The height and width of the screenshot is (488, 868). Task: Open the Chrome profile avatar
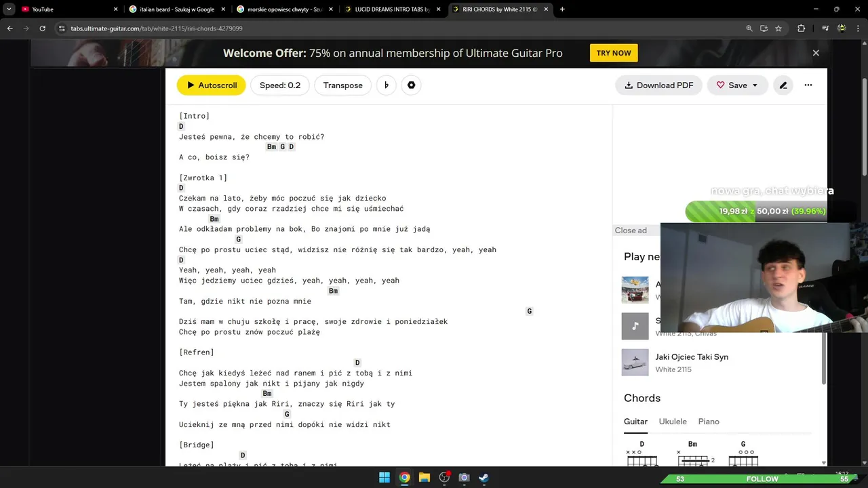tap(842, 28)
